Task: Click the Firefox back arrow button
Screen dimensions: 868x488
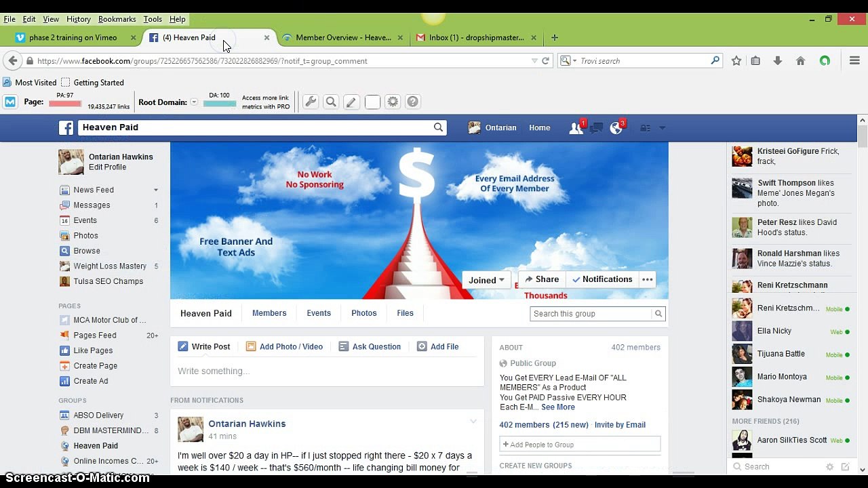Action: tap(13, 61)
